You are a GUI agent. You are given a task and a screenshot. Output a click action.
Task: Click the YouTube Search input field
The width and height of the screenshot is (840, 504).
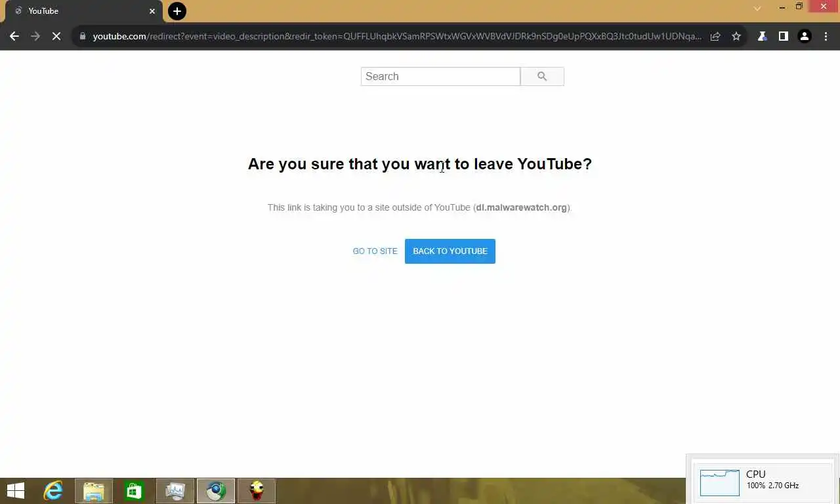click(440, 76)
